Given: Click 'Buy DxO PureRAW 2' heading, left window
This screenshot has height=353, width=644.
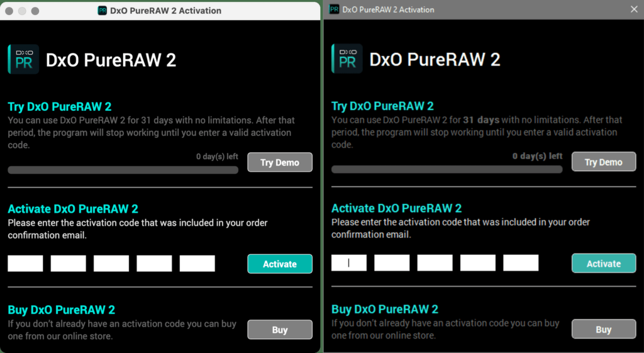Looking at the screenshot, I should pos(61,310).
